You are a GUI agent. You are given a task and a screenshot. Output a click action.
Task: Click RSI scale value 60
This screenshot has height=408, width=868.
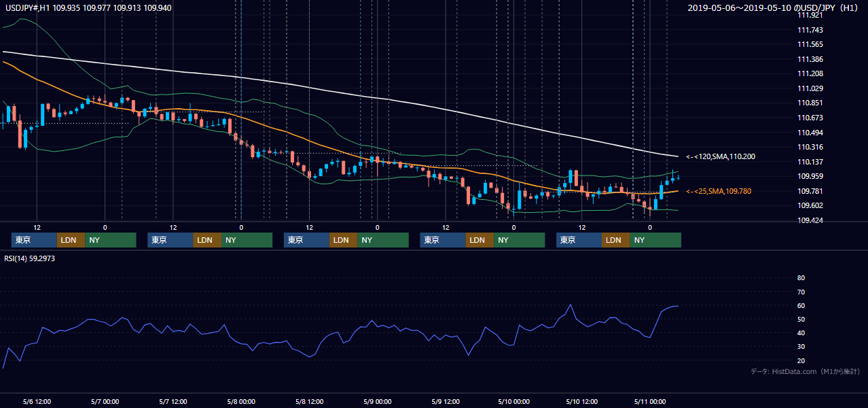tap(801, 305)
